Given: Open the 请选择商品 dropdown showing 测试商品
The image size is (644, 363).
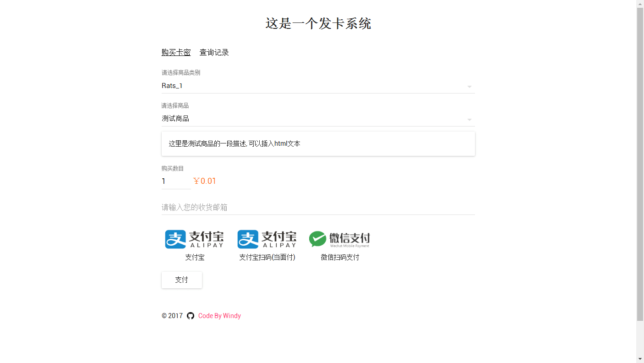Looking at the screenshot, I should tap(318, 119).
